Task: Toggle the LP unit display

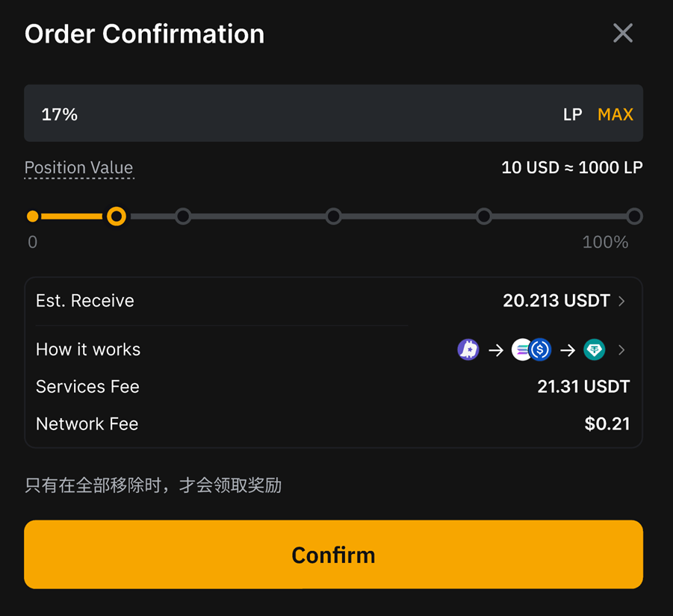Action: pyautogui.click(x=572, y=114)
